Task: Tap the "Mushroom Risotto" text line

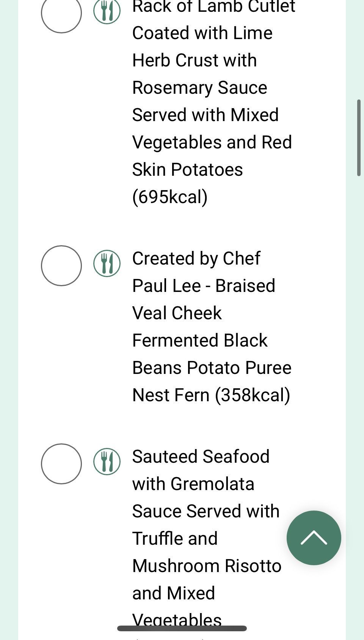Action: coord(207,566)
